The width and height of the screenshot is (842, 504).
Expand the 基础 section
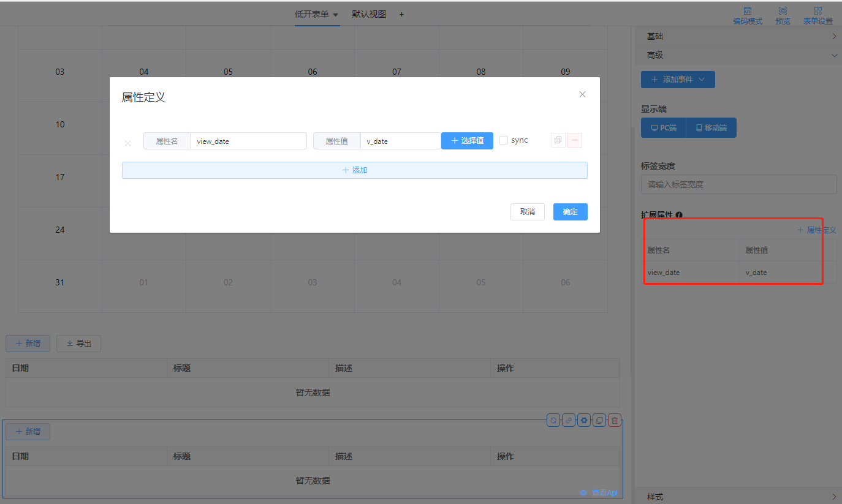point(738,37)
